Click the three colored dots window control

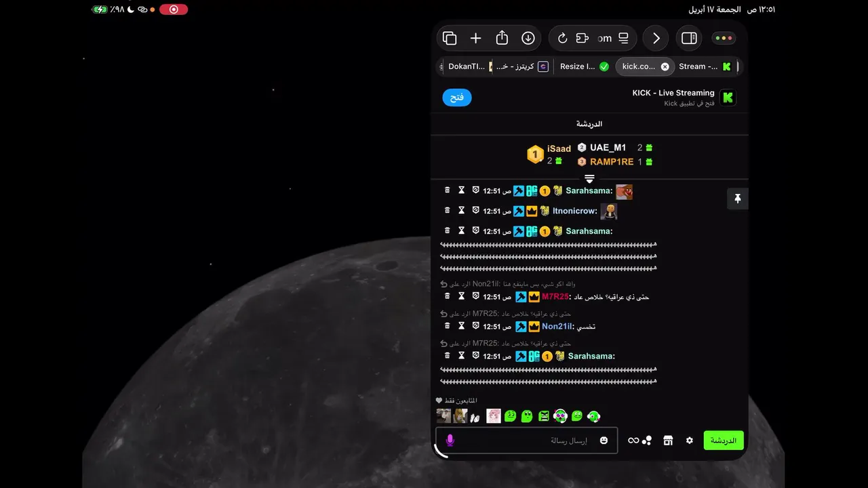pos(724,39)
